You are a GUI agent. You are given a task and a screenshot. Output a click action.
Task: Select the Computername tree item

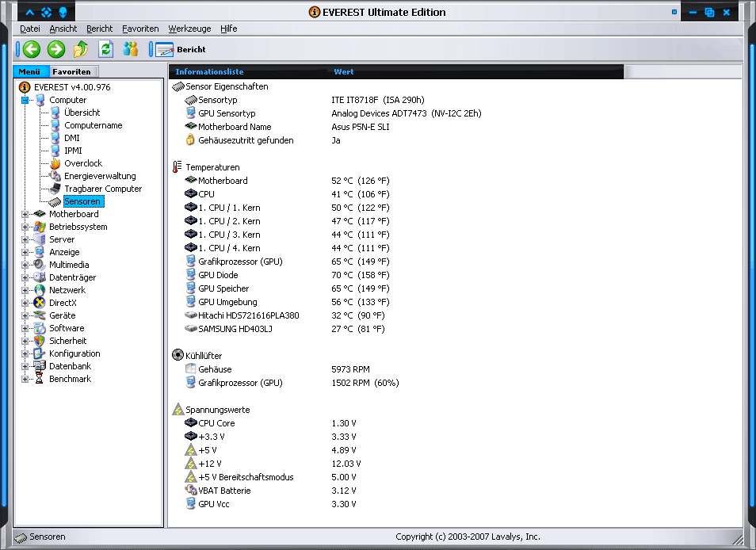[x=93, y=125]
